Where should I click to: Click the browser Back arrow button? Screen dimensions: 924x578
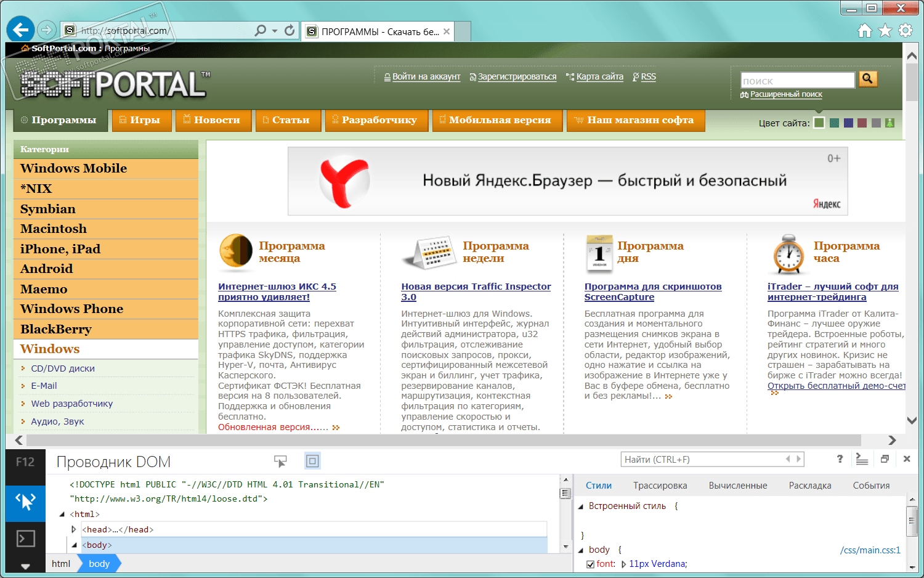click(21, 30)
